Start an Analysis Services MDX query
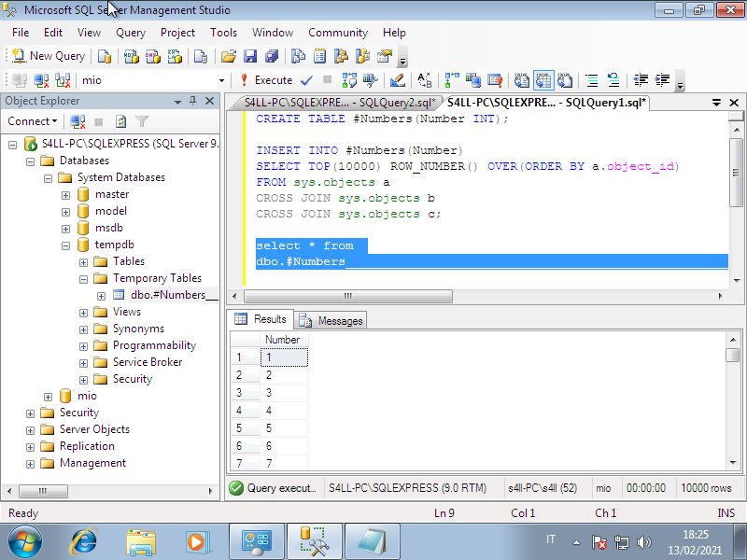This screenshot has height=560, width=747. click(131, 56)
